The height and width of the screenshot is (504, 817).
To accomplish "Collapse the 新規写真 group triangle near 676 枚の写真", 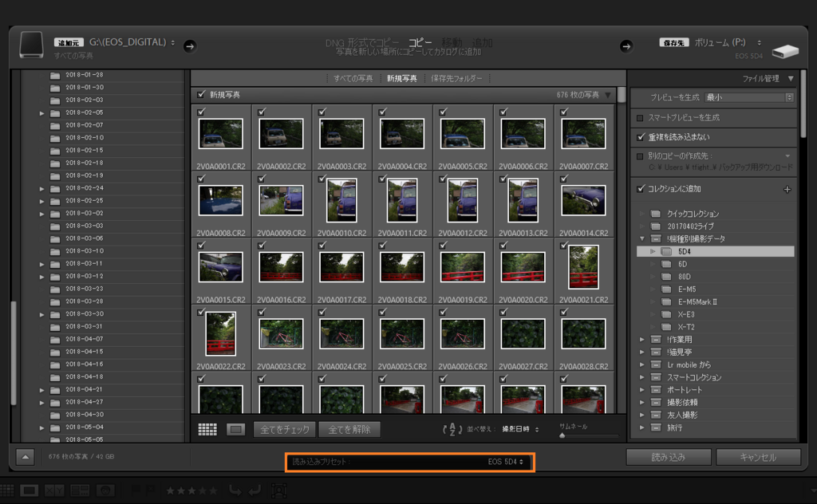I will (x=608, y=95).
